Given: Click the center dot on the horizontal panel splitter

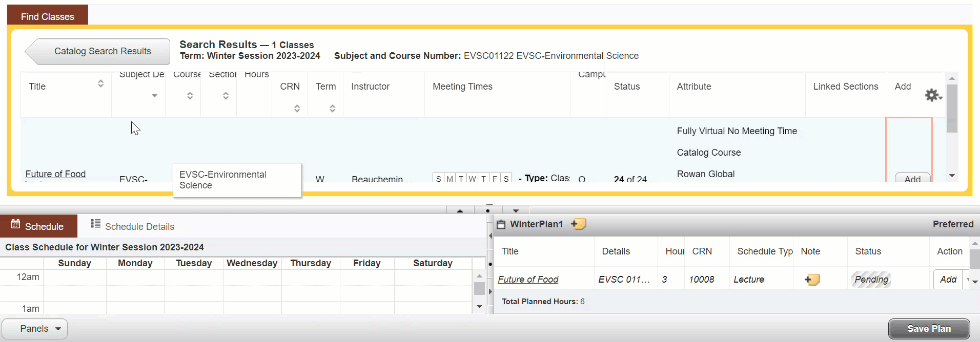Looking at the screenshot, I should (x=487, y=210).
